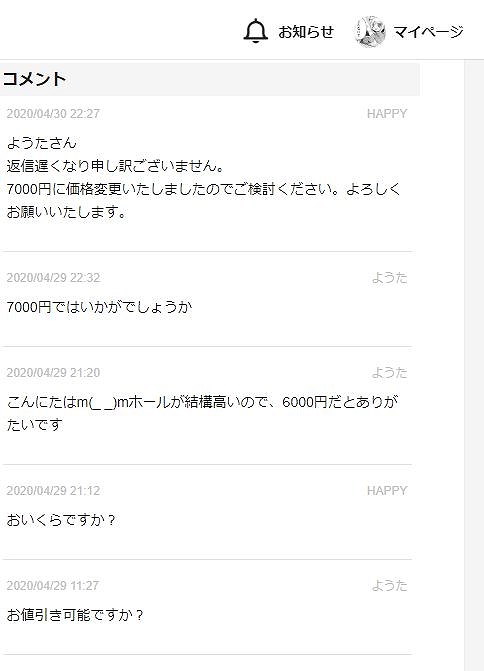Click timestamp 2020/04/29 22:32
This screenshot has width=484, height=671.
(x=53, y=278)
